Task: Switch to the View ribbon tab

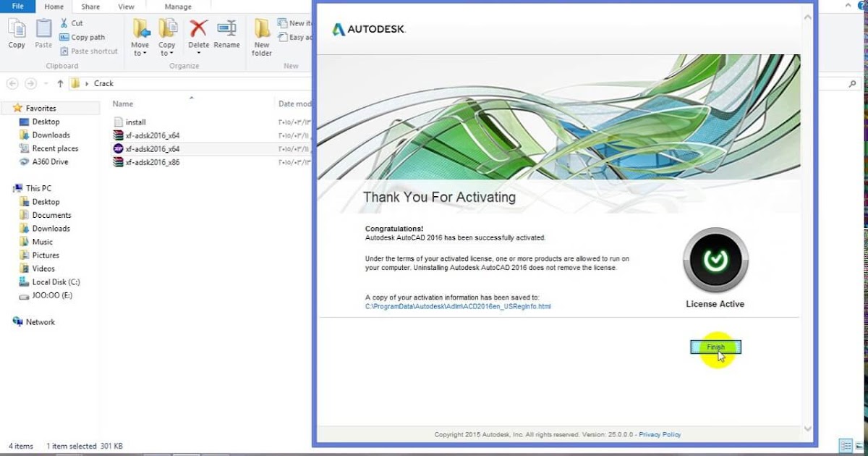Action: click(126, 7)
